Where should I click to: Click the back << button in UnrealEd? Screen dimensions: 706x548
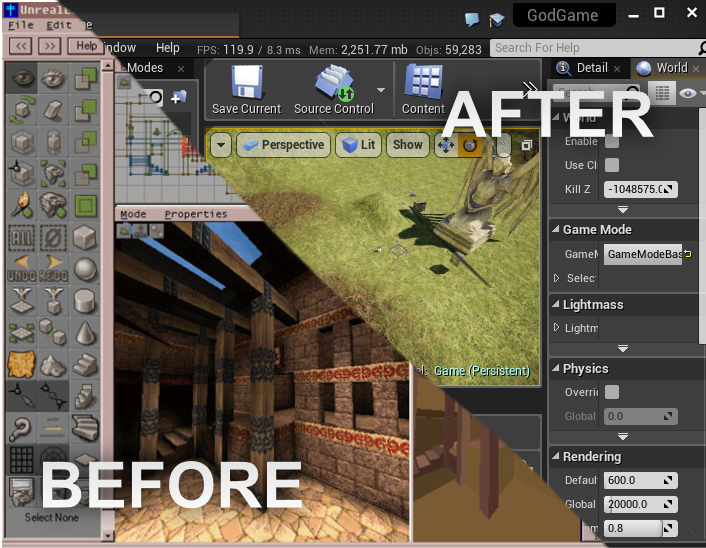click(21, 46)
